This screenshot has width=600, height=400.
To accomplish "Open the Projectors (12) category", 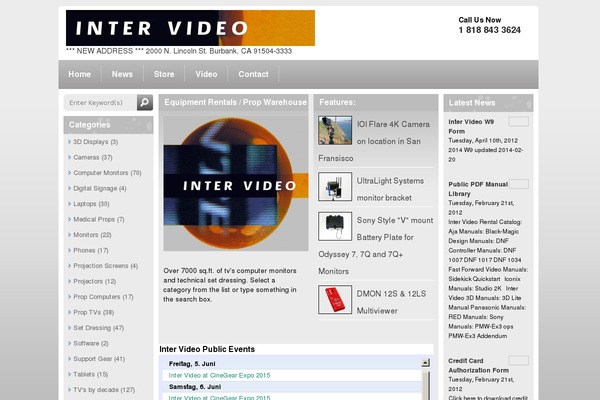I will (95, 281).
